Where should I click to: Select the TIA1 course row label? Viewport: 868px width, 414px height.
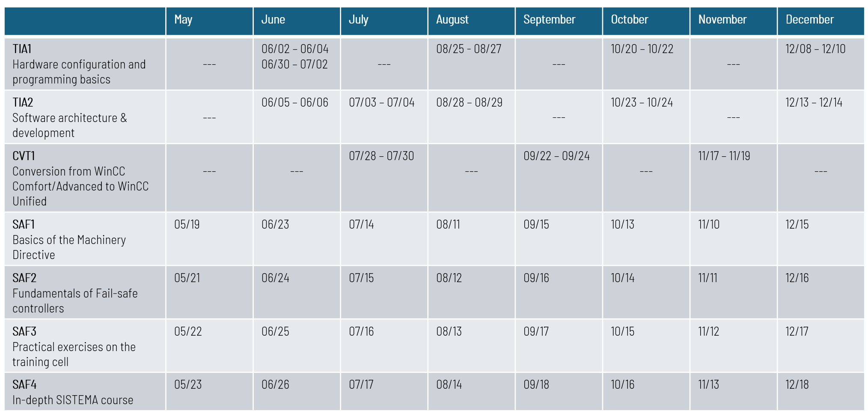point(79,64)
